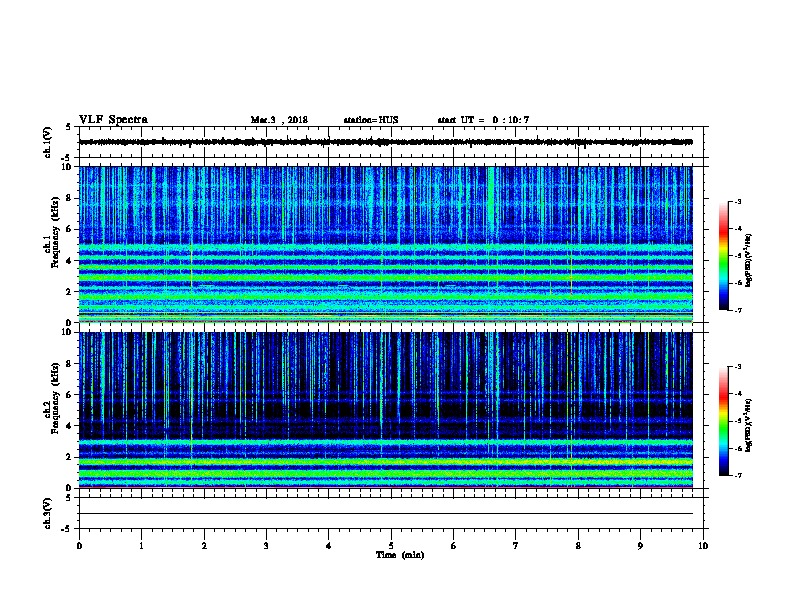The height and width of the screenshot is (612, 792).
Task: Click time axis tick label "2"
Action: (x=204, y=546)
